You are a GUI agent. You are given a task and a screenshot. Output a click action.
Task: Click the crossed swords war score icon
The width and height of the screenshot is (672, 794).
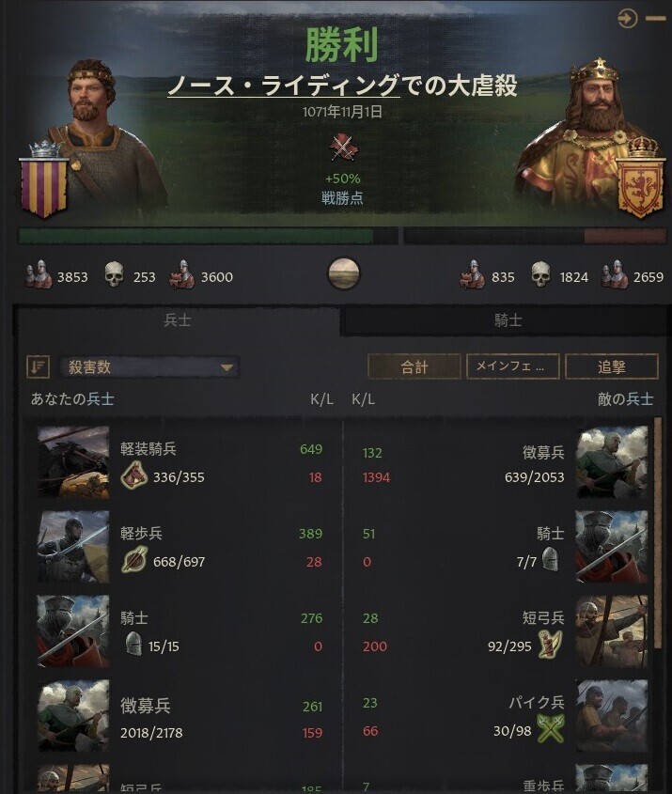click(344, 148)
